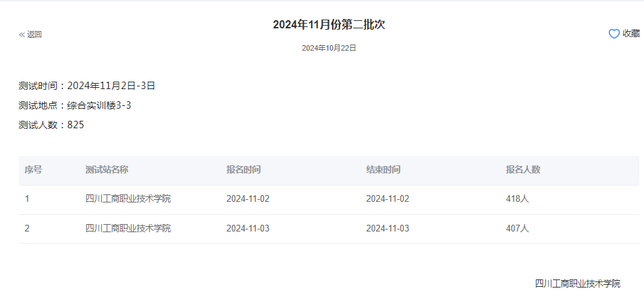Click the publish date 2024年10月22日
Viewport: 644px width, 299px height.
pyautogui.click(x=329, y=48)
